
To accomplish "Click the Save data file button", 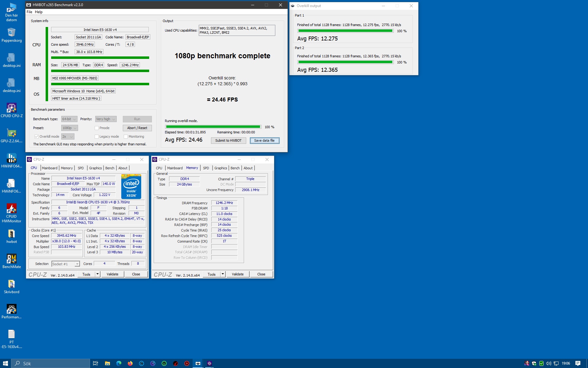I will pyautogui.click(x=265, y=140).
